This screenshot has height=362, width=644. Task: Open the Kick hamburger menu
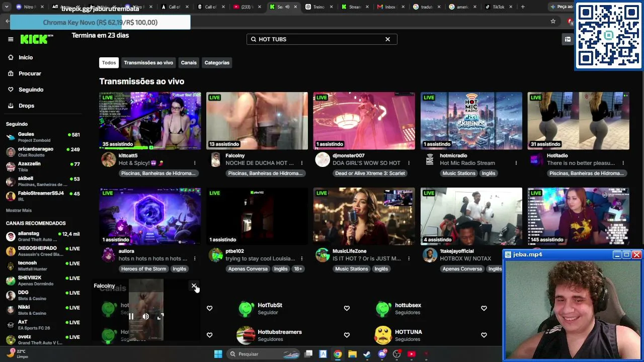tap(11, 39)
